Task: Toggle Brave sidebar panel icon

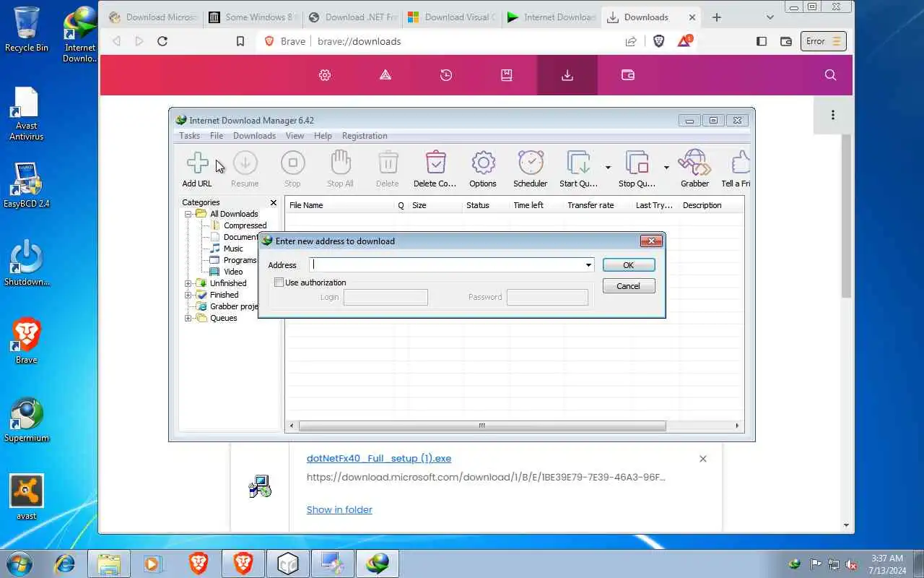Action: pos(762,41)
